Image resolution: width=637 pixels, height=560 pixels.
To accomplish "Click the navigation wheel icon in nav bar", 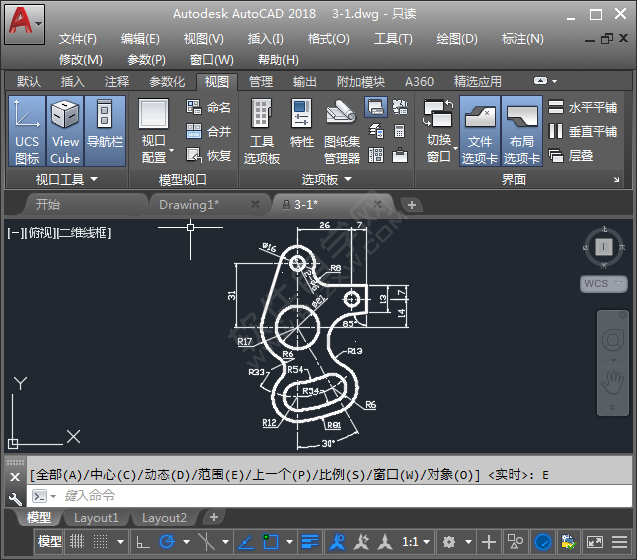I will tap(613, 341).
